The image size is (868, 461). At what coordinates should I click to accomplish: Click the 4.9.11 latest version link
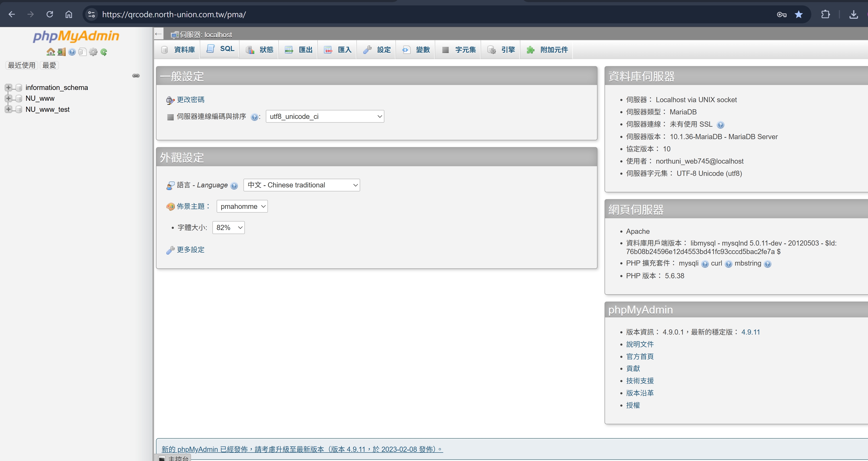[x=751, y=332]
